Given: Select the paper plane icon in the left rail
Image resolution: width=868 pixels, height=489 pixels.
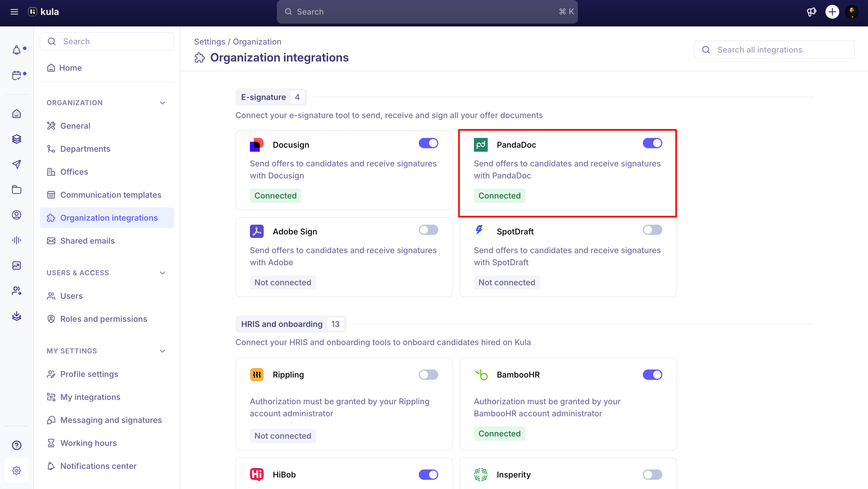Looking at the screenshot, I should pos(16,164).
